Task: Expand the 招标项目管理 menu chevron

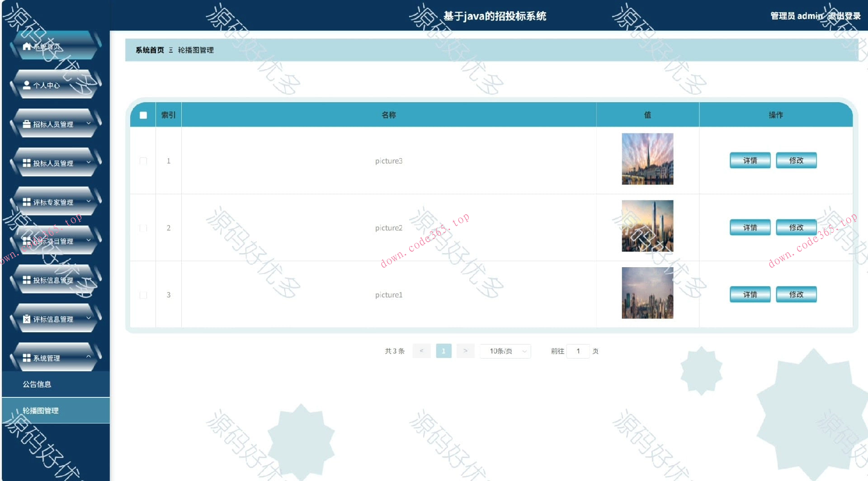Action: point(89,241)
